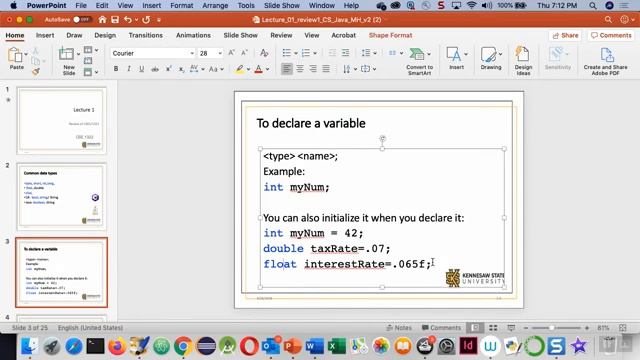
Task: Open the font size 28 dropdown
Action: tap(220, 53)
